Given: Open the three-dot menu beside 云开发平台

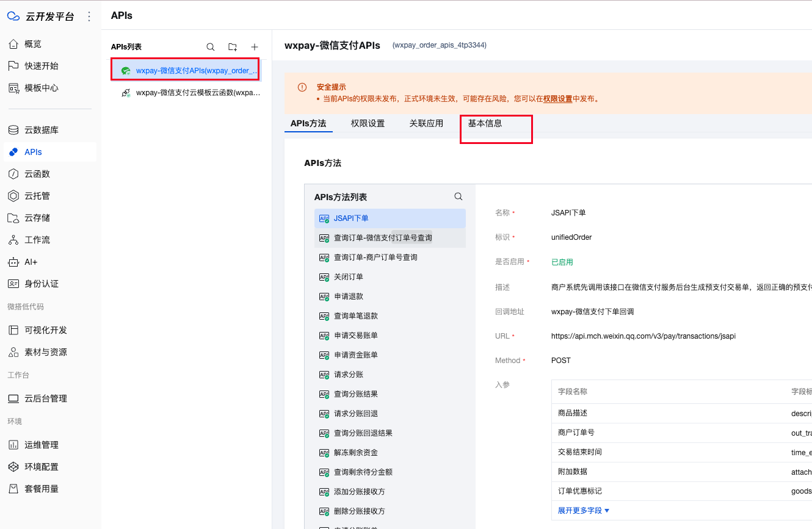Looking at the screenshot, I should pyautogui.click(x=90, y=16).
